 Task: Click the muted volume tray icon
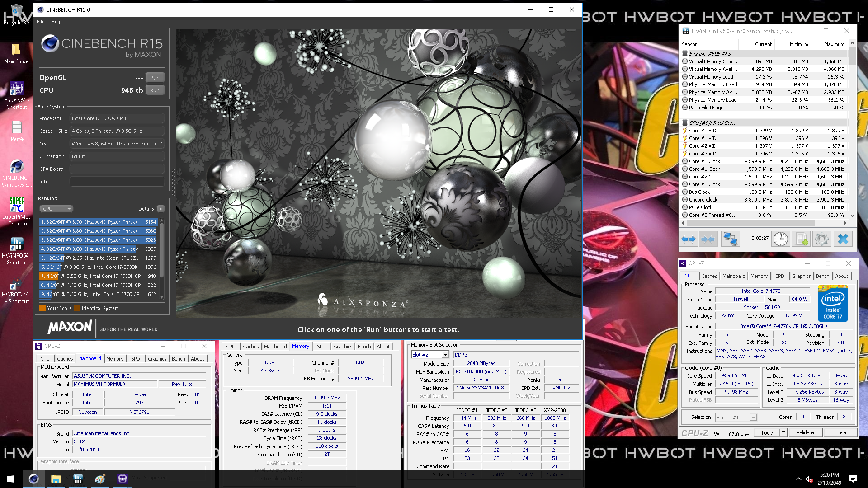point(810,479)
